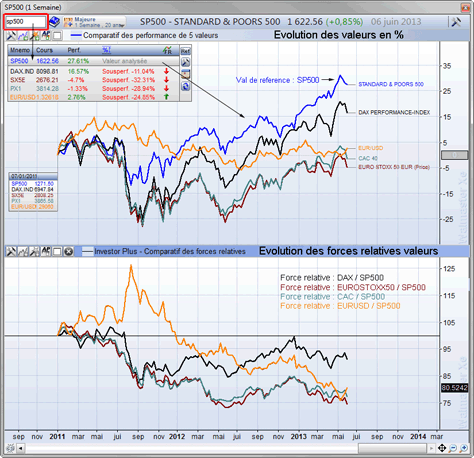Viewport: 474px width, 458px height.
Task: Click the zoom in magnifier icon
Action: click(463, 449)
